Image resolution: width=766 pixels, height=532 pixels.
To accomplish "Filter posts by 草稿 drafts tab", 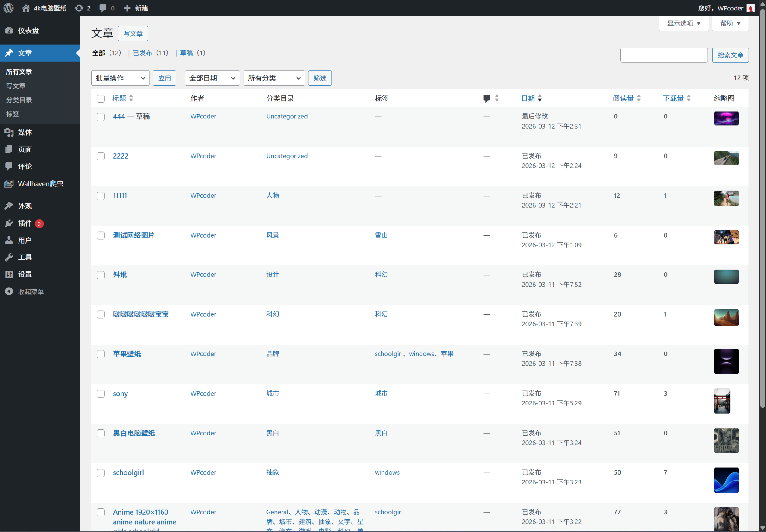I will 186,53.
